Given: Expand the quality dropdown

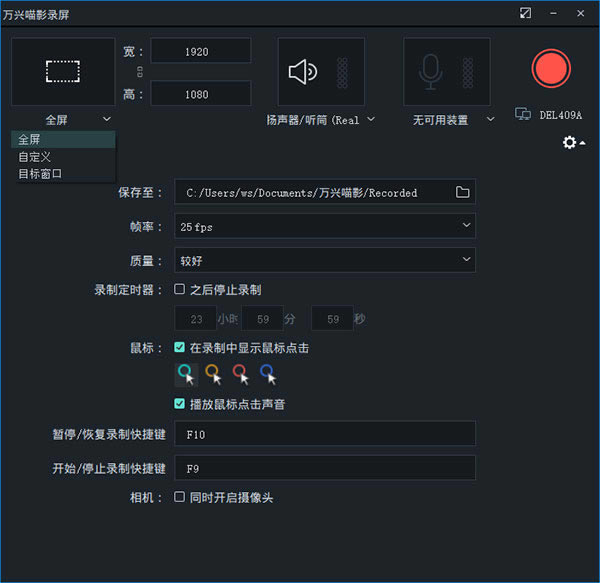Looking at the screenshot, I should click(324, 261).
